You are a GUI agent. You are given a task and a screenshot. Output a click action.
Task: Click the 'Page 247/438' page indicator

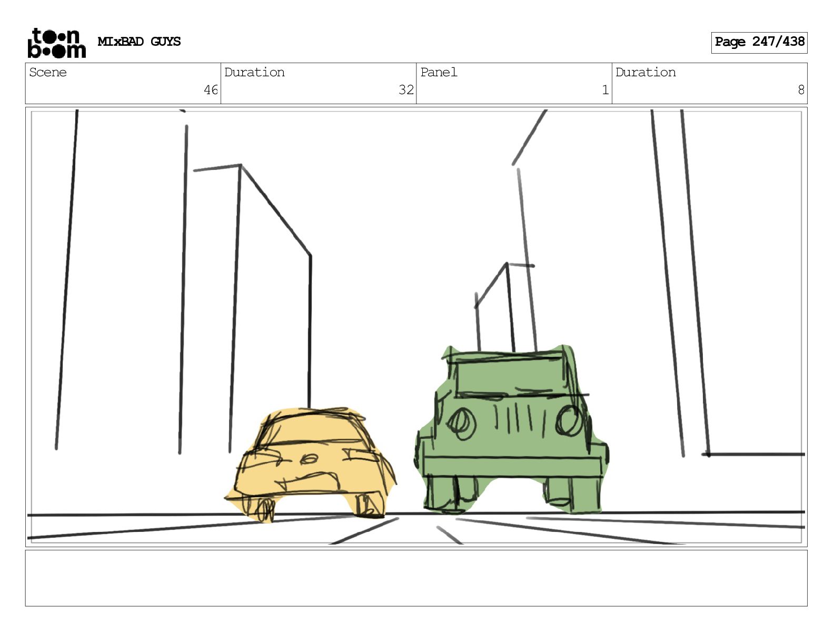point(759,42)
